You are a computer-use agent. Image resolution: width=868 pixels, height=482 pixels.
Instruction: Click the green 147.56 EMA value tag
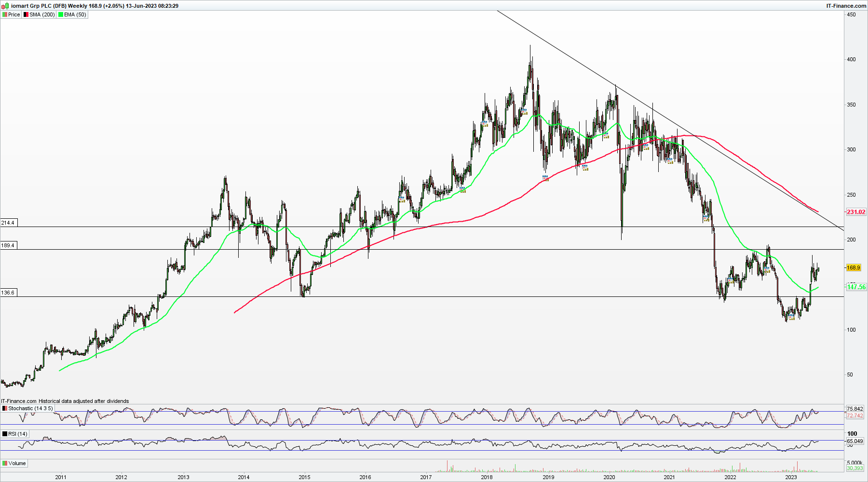click(856, 287)
